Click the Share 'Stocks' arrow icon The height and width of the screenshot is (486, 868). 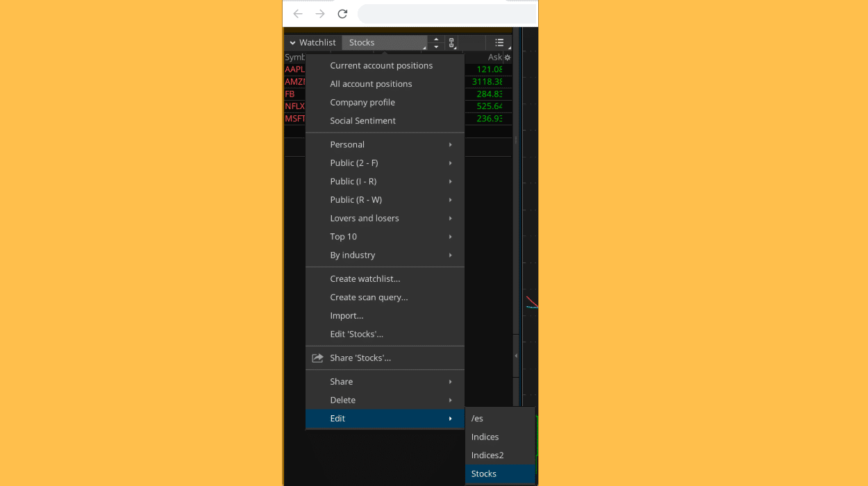317,358
